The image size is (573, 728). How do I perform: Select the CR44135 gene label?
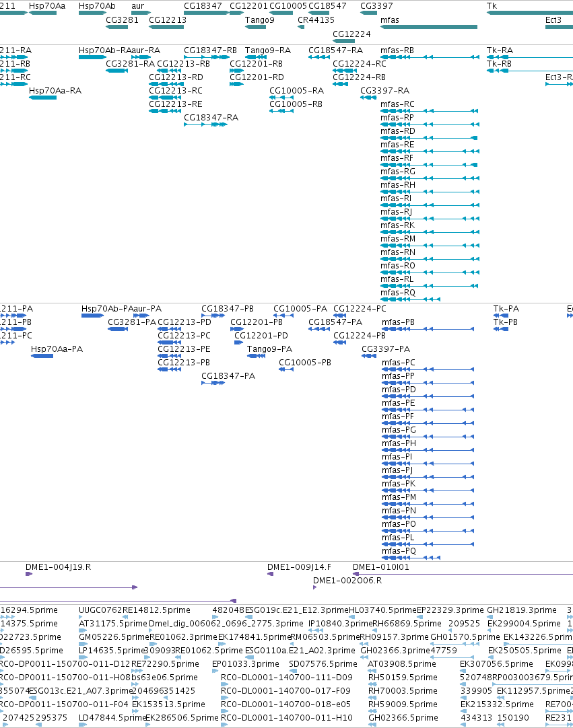316,20
